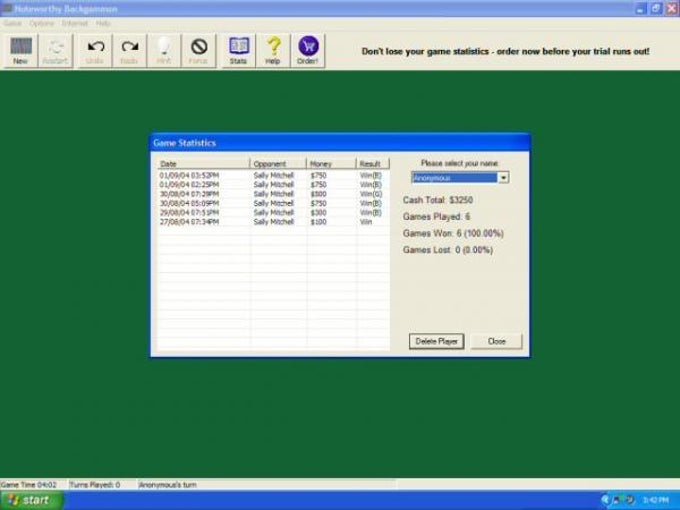The image size is (680, 510).
Task: Select the 27/08/04 07:34PM game row
Action: (273, 222)
